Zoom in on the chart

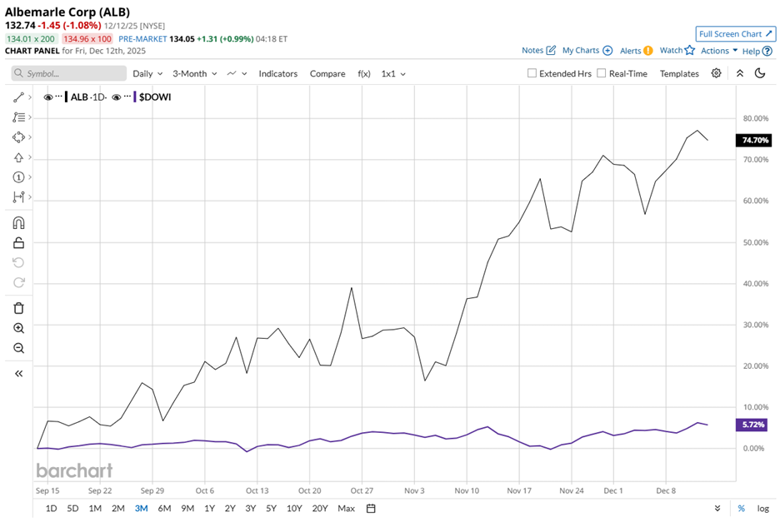[18, 328]
